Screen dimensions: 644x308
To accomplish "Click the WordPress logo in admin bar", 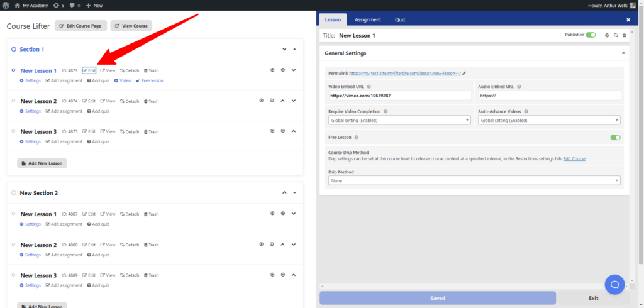I will [x=5, y=5].
